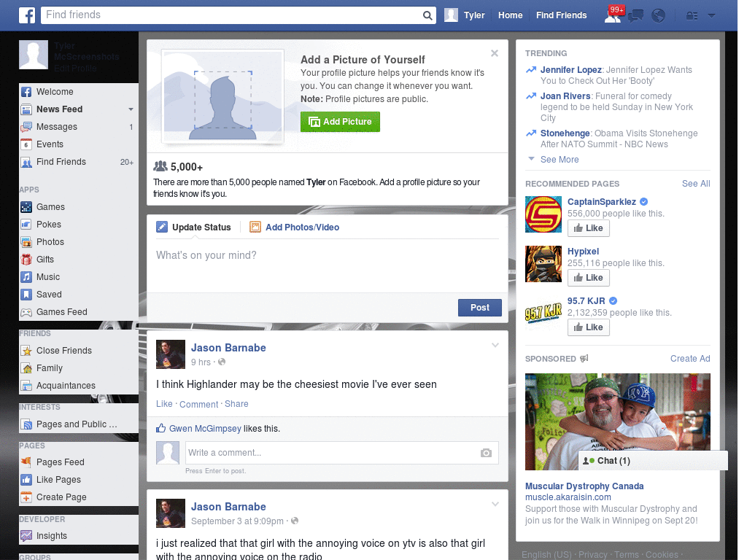Click Comment on the Highlander post
Screen dimensions: 747x560
198,404
